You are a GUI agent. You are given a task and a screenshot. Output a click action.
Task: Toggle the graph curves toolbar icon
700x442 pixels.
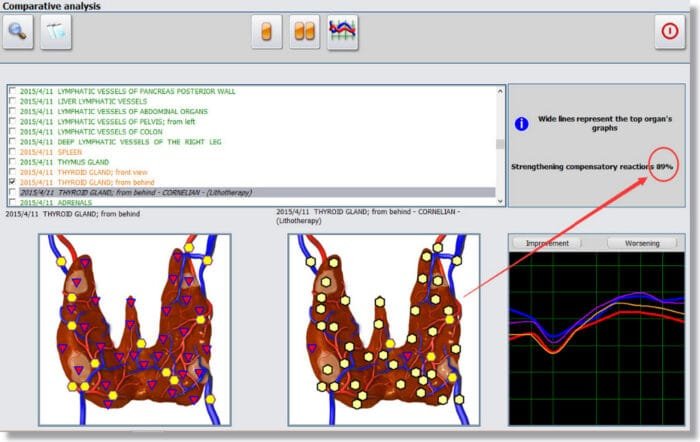tap(342, 32)
